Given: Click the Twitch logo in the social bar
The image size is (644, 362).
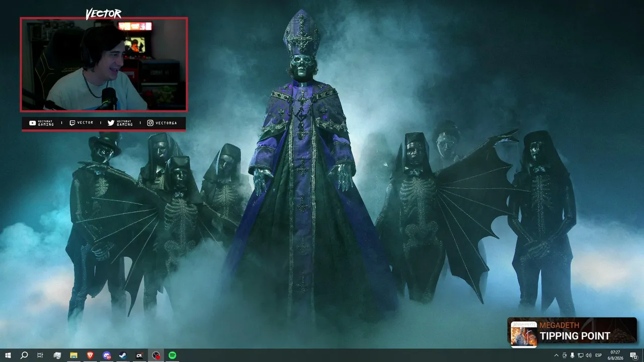Looking at the screenshot, I should [x=72, y=123].
